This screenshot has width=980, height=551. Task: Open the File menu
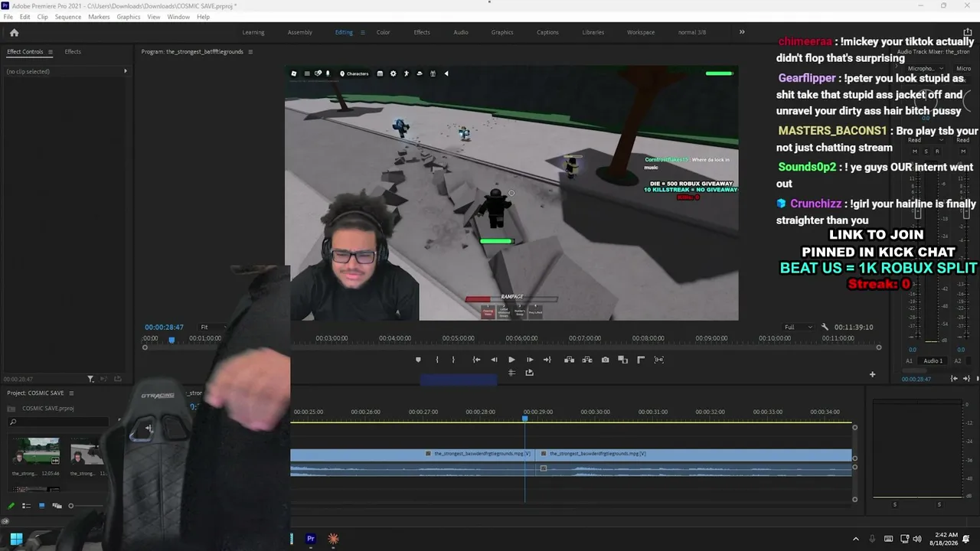point(8,17)
